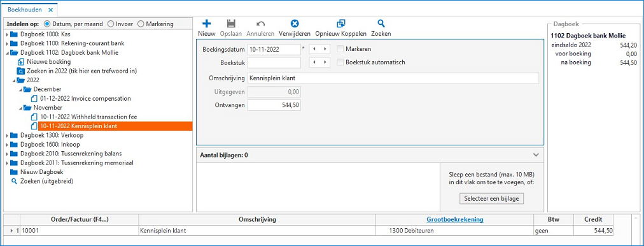Tick the Markeren checkbox
Viewport: 644px width, 246px height.
340,49
